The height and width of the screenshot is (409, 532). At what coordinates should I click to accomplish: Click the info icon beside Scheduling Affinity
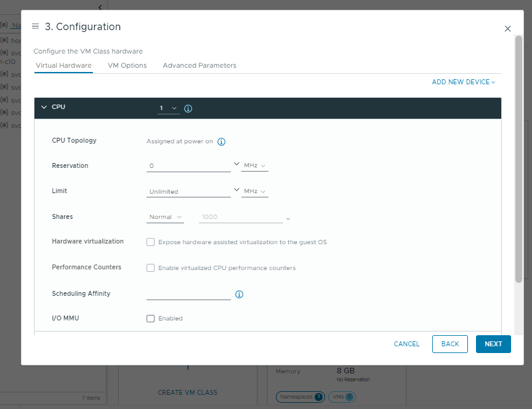239,295
